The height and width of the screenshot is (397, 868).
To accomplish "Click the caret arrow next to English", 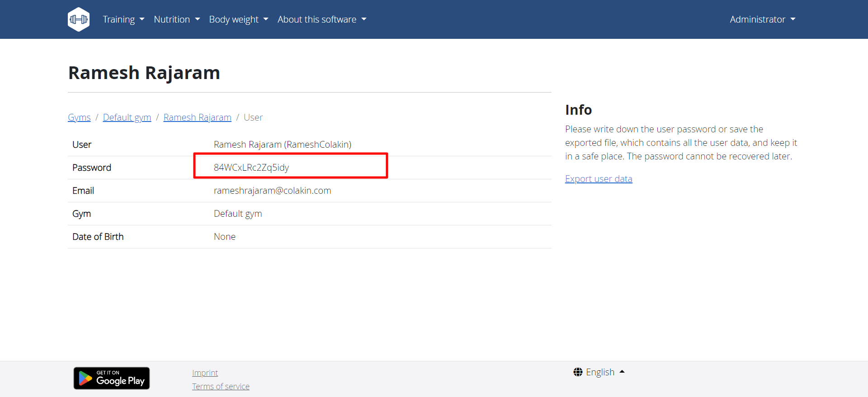I will coord(622,372).
